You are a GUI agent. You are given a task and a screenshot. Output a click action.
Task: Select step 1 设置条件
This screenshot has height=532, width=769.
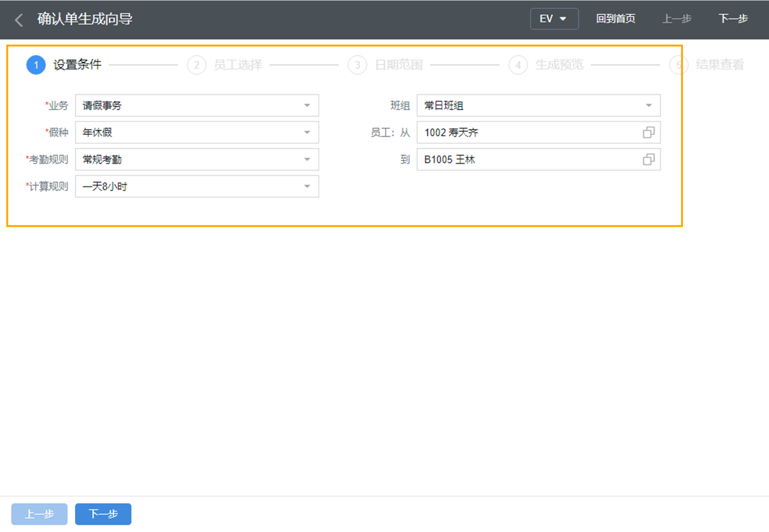point(64,65)
